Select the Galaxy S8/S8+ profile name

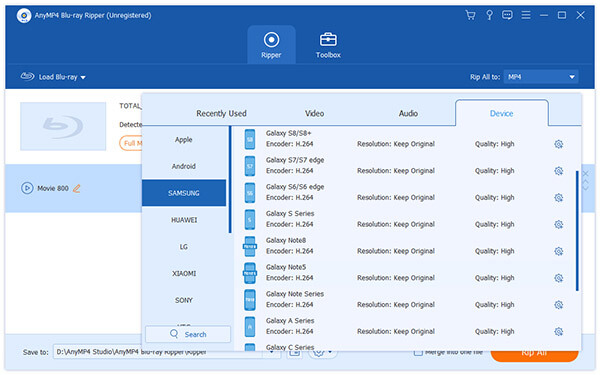tap(289, 133)
